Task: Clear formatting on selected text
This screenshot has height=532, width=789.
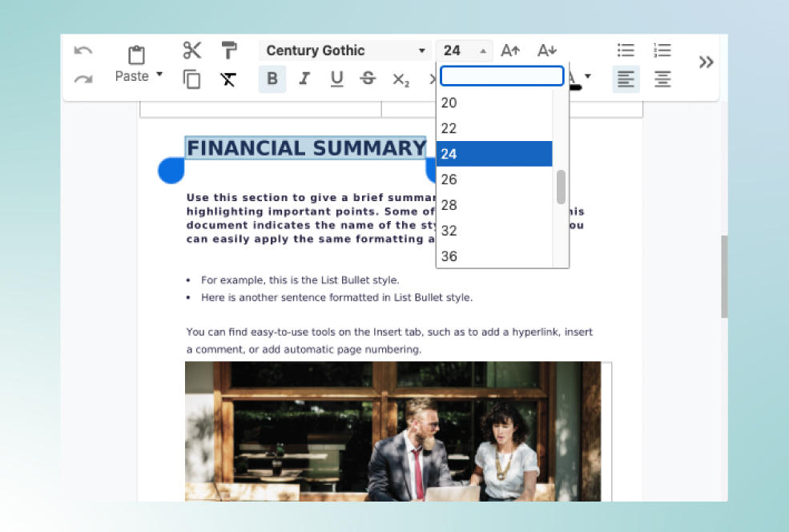Action: 228,79
